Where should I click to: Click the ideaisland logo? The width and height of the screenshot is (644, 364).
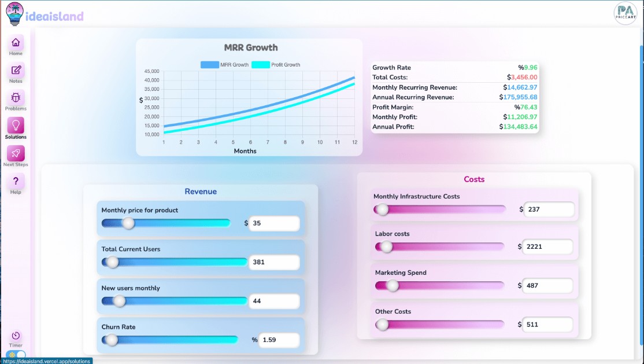click(45, 14)
